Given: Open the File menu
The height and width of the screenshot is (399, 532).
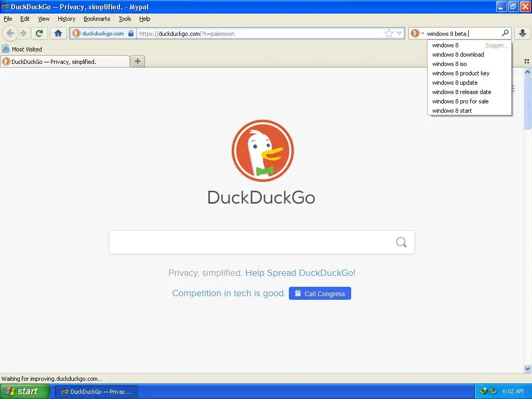Looking at the screenshot, I should click(8, 19).
